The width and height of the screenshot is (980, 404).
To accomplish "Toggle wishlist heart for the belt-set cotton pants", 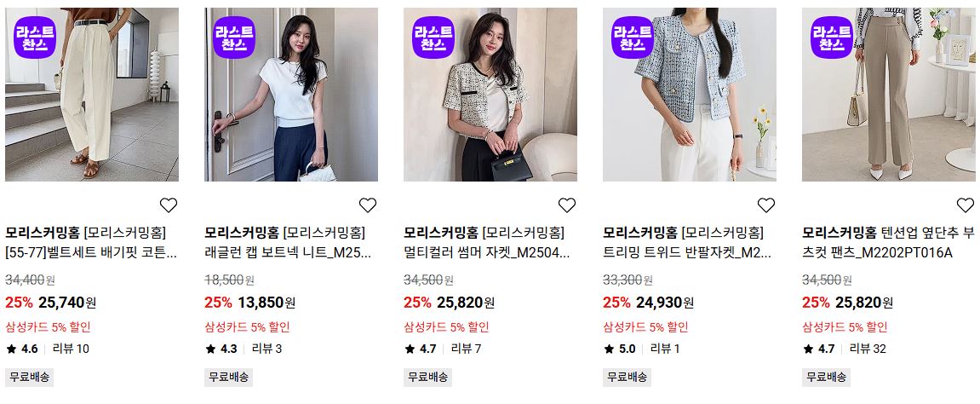I will pos(169,205).
